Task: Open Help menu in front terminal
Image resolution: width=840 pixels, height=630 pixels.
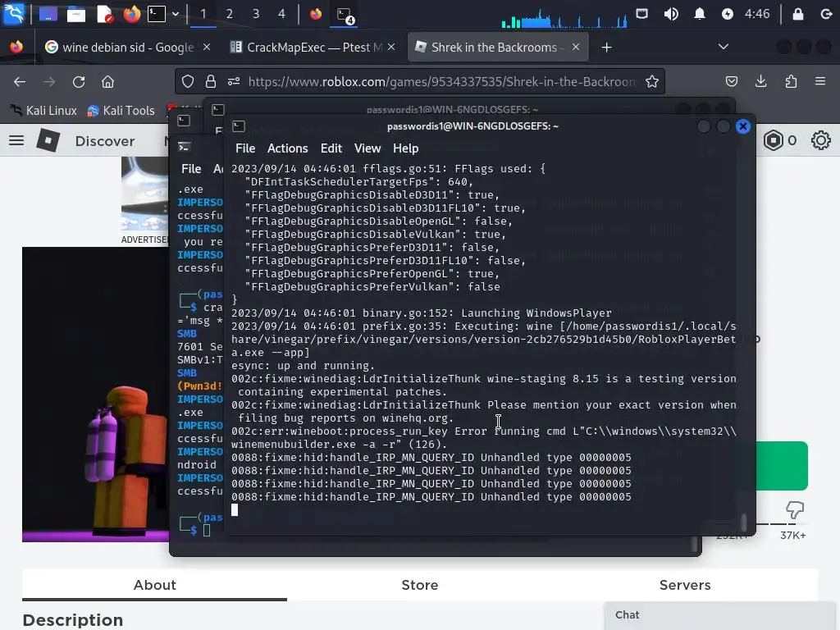Action: (405, 148)
